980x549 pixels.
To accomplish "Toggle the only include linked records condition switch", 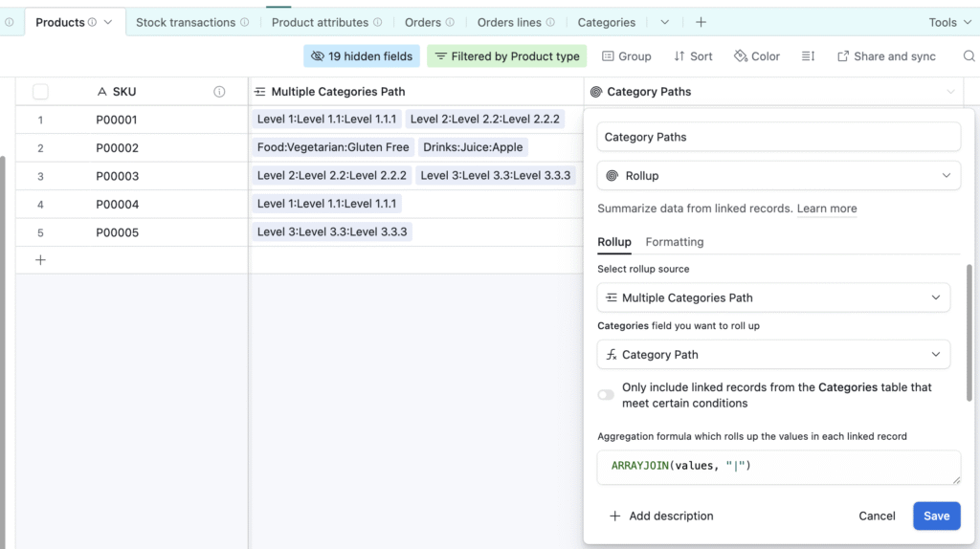I will coord(606,395).
